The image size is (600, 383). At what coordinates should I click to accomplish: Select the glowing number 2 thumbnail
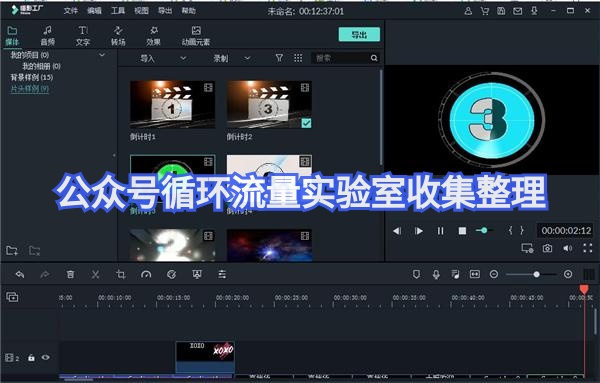coord(173,245)
